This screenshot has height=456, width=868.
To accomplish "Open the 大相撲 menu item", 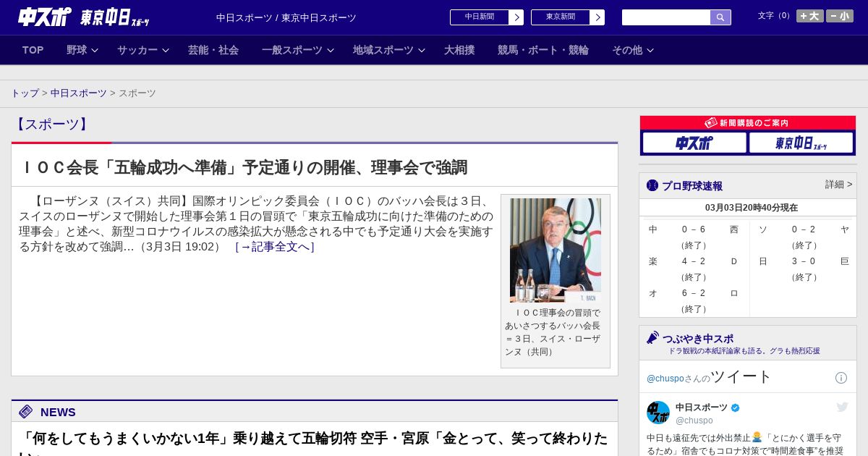I will (x=459, y=50).
